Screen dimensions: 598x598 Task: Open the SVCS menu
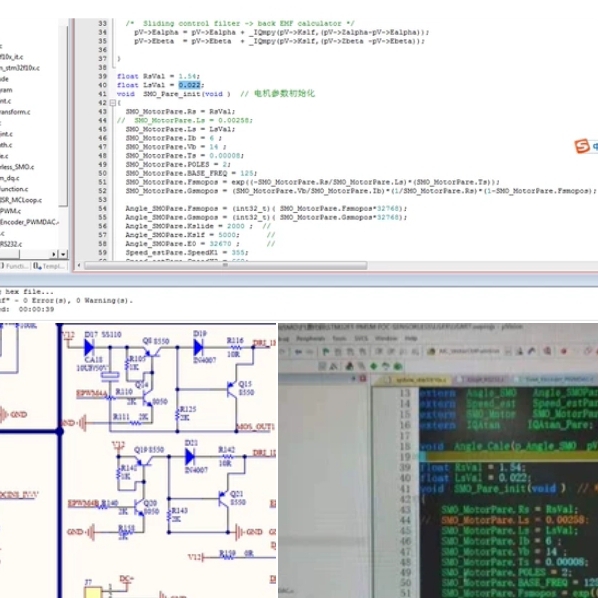tap(361, 339)
